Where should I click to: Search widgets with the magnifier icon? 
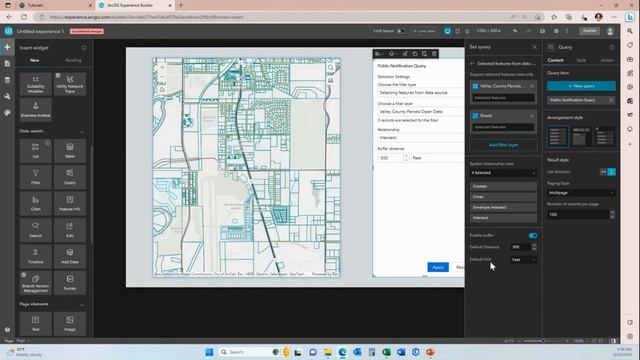[84, 48]
